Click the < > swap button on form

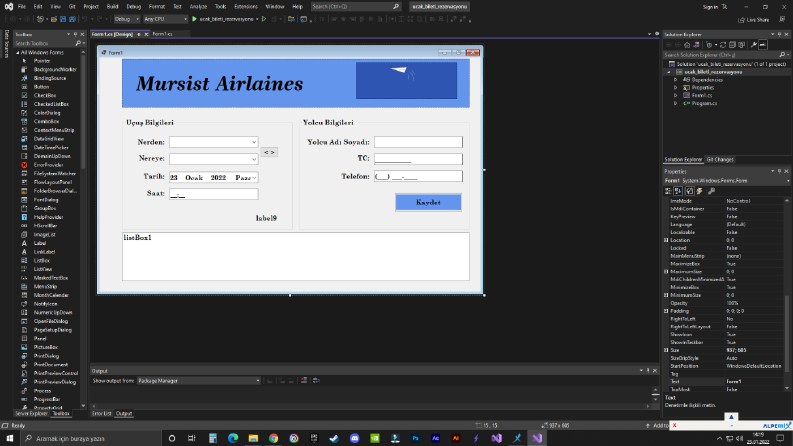(269, 152)
